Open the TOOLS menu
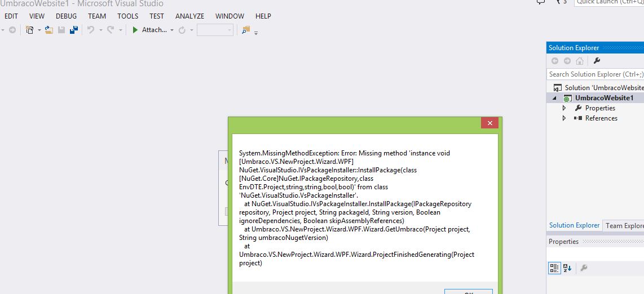 (128, 16)
